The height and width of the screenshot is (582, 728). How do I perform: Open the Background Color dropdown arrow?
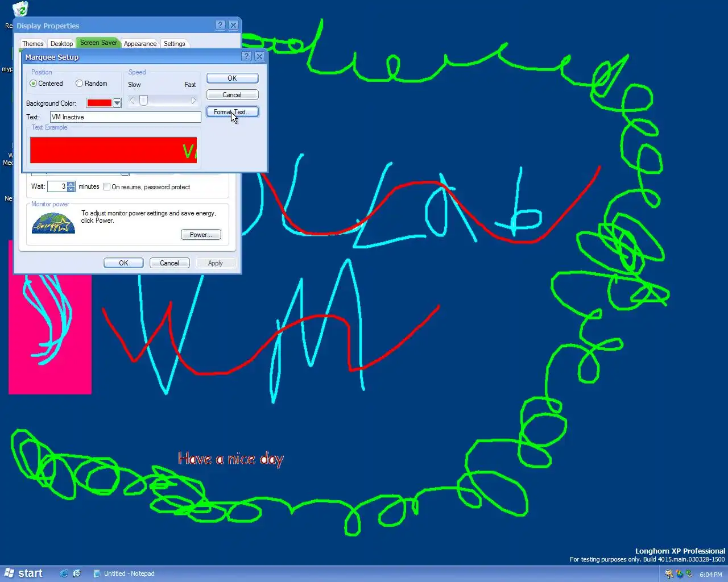coord(117,103)
